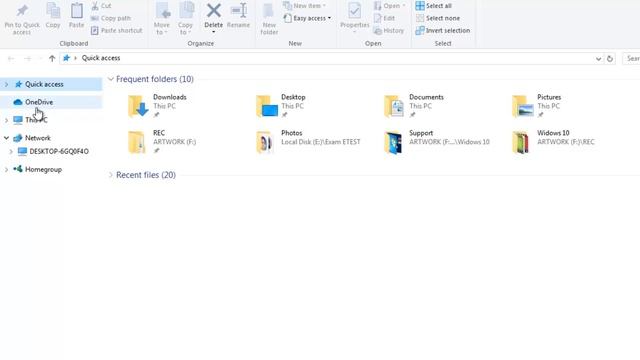
Task: Click the History ribbon command
Action: tap(389, 31)
